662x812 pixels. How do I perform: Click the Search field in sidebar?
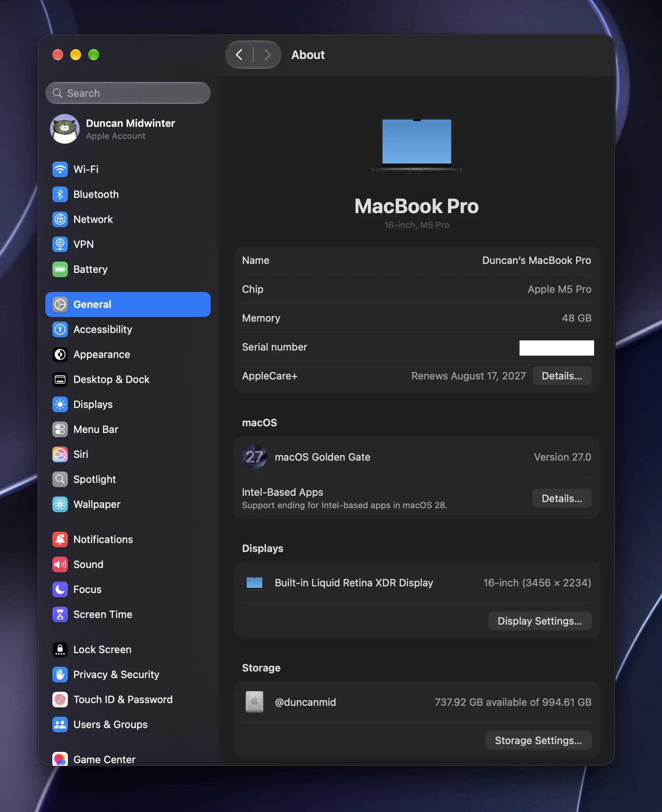(x=128, y=93)
